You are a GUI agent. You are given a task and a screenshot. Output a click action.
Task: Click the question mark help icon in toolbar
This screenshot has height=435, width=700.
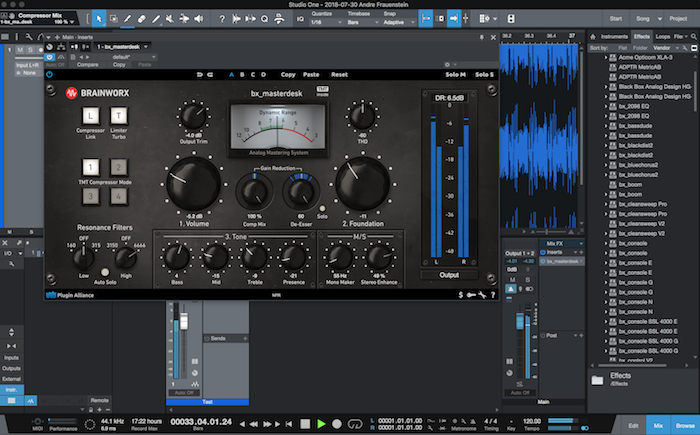[x=222, y=19]
